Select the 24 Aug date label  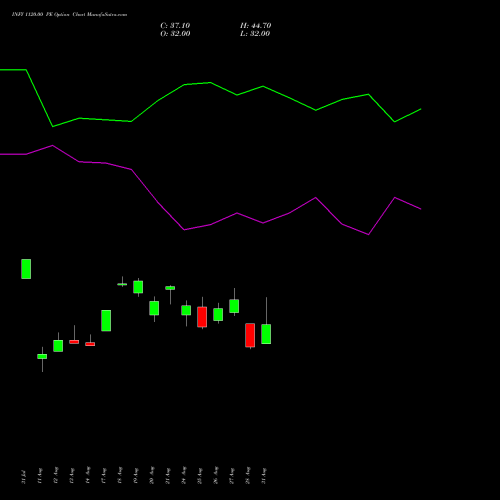184,476
